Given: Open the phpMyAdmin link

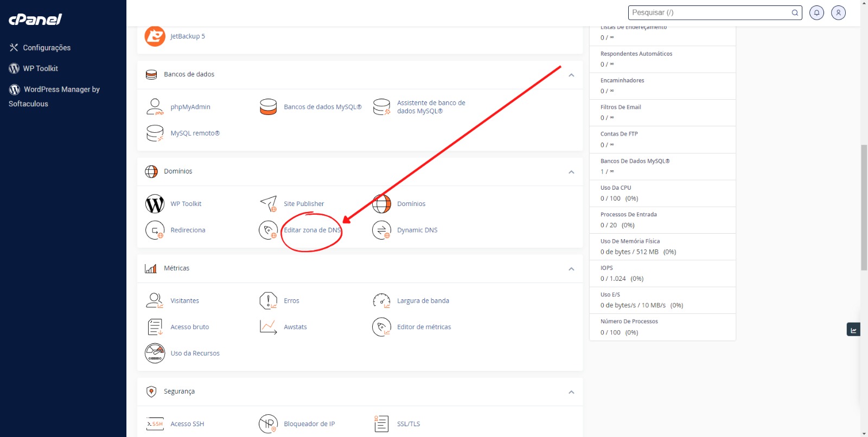Looking at the screenshot, I should coord(190,107).
